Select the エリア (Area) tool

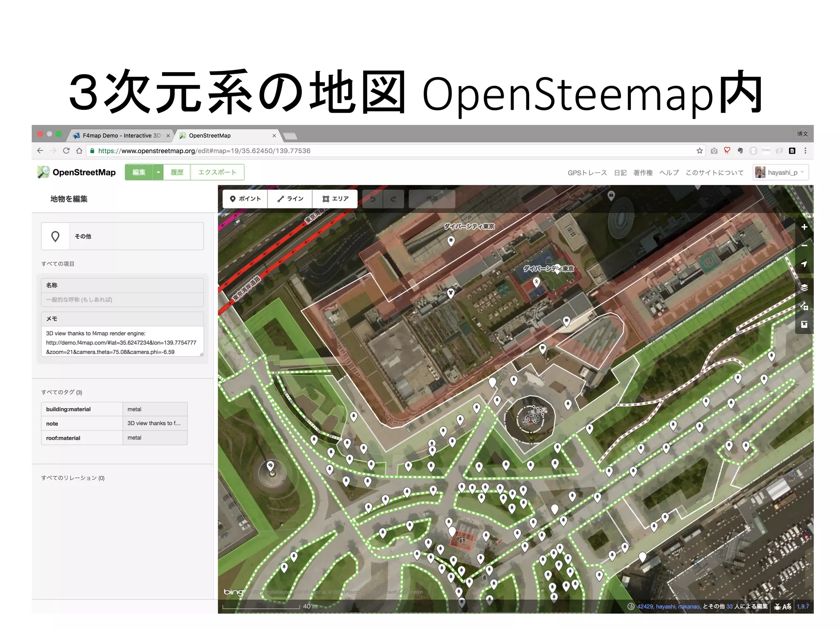coord(335,199)
